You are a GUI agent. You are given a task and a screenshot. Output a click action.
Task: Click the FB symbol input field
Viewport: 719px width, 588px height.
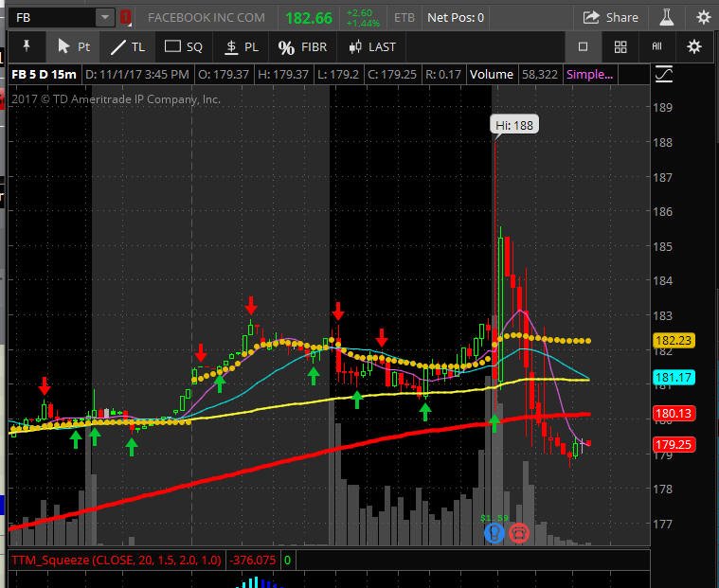pyautogui.click(x=53, y=17)
